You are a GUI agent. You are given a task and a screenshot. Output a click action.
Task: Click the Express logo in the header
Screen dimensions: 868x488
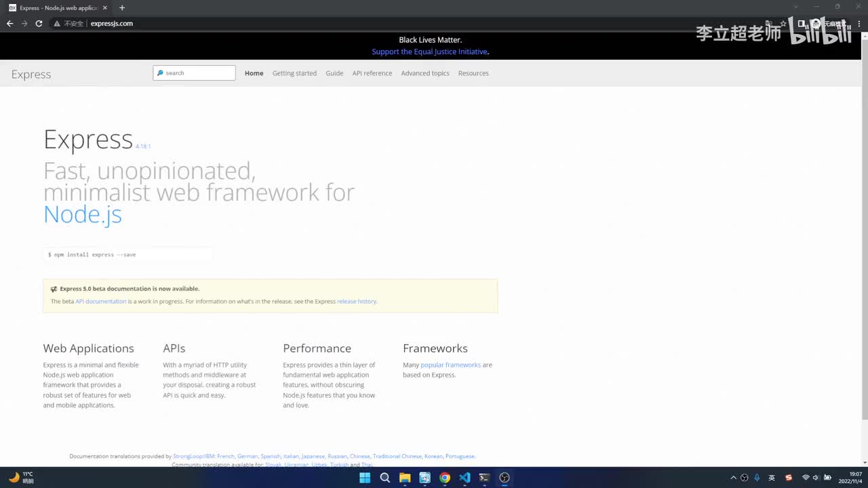[x=31, y=75]
